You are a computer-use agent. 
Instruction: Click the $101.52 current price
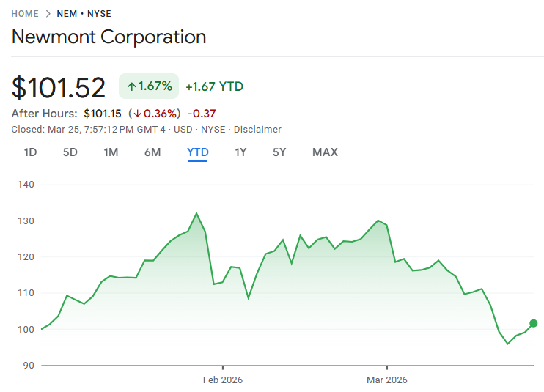click(x=59, y=87)
